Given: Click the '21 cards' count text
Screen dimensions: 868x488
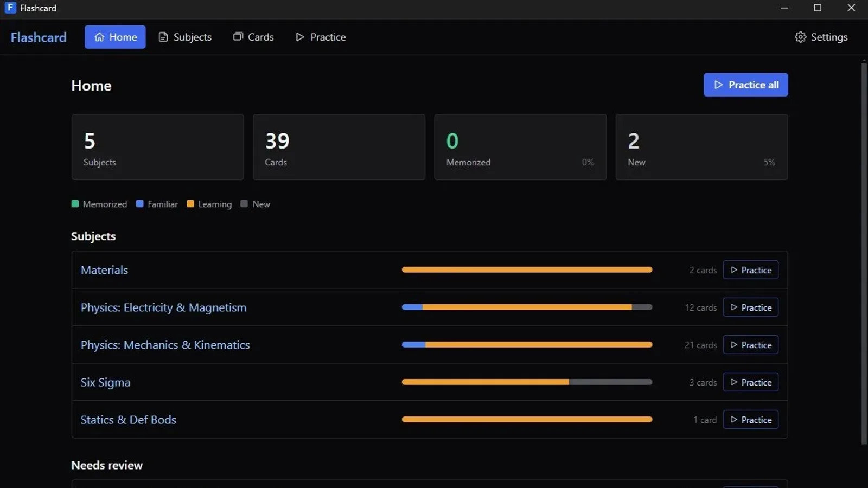Looking at the screenshot, I should (700, 345).
